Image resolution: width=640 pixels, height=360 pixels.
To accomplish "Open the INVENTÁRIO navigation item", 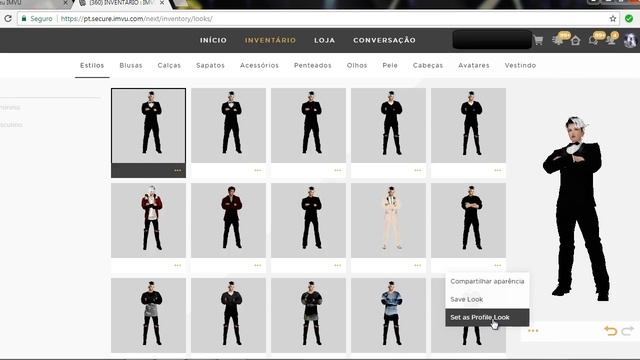I will pos(270,40).
